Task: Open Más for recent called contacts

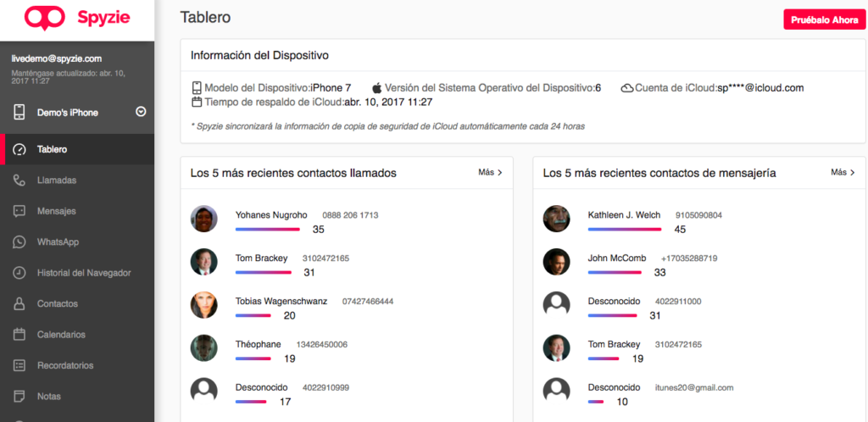Action: 491,173
